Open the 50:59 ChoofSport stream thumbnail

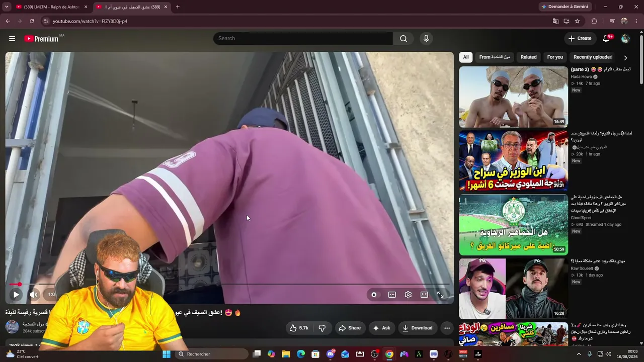coord(513,225)
